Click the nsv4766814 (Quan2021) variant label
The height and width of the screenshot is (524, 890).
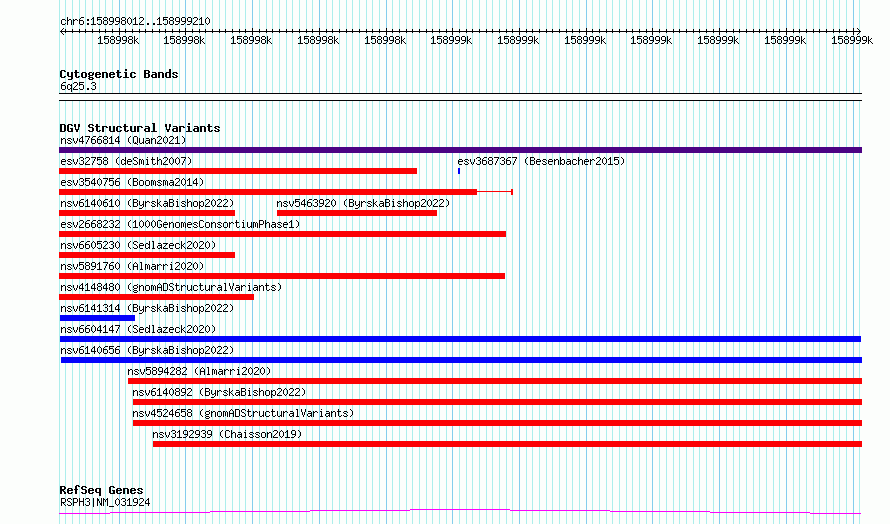click(123, 140)
